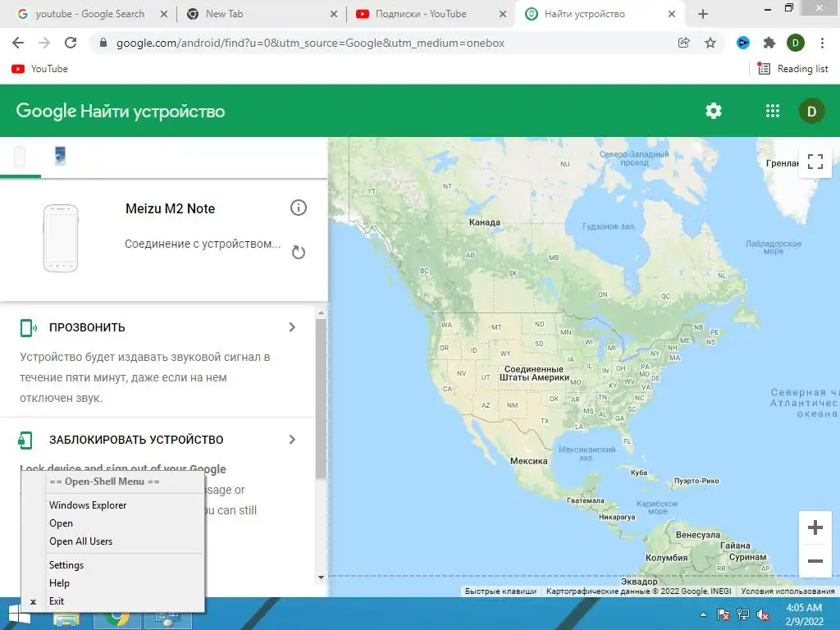840x630 pixels.
Task: Open the Action Center flag icon
Action: (x=724, y=615)
